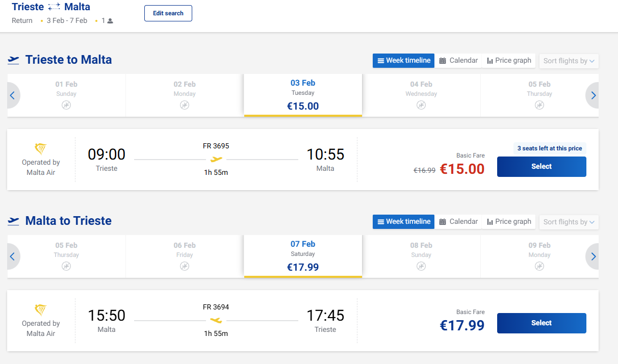Click no-flight icon under 01 Feb Sunday
This screenshot has width=618, height=364.
pyautogui.click(x=66, y=105)
